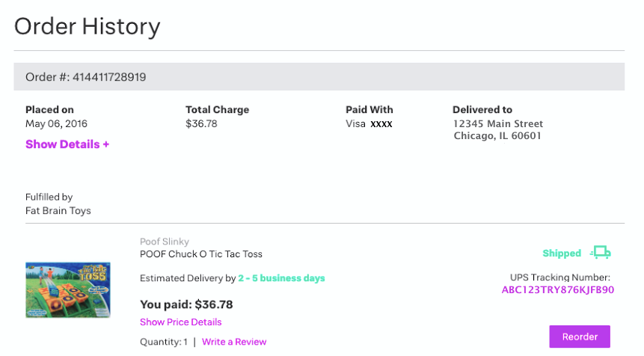Image resolution: width=644 pixels, height=356 pixels.
Task: Click the 2 - 5 business days estimate
Action: (x=281, y=278)
